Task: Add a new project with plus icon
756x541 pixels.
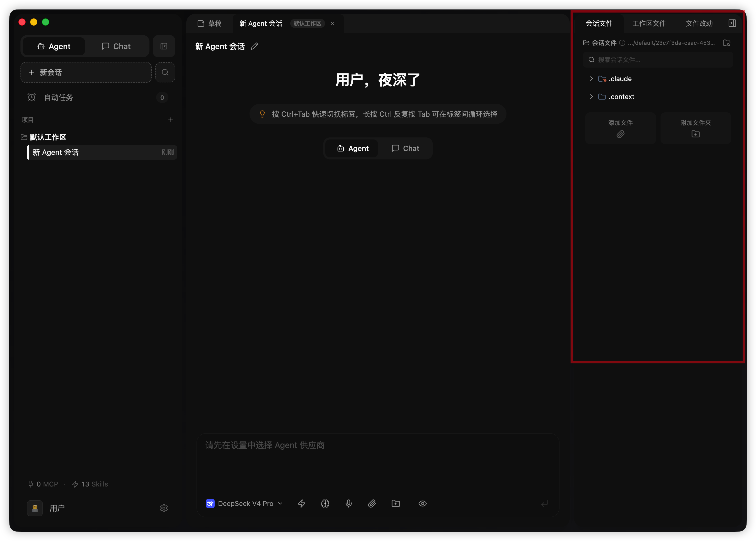Action: (171, 120)
